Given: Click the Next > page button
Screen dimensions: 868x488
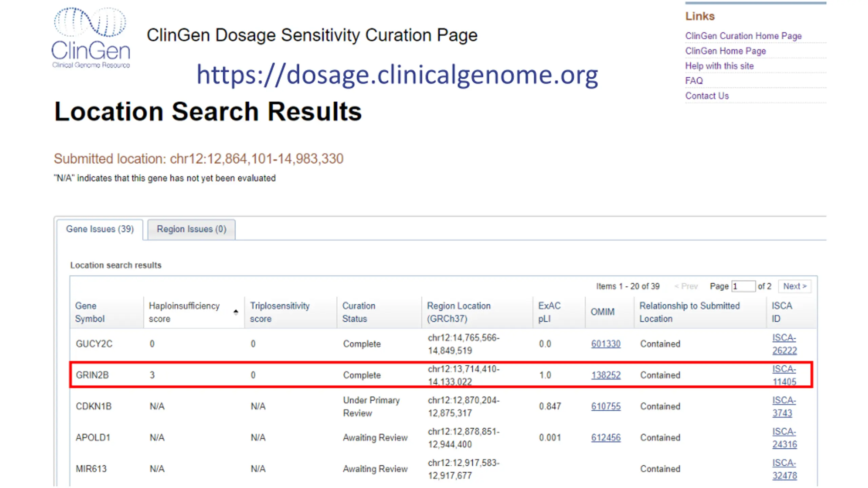Looking at the screenshot, I should [x=795, y=286].
